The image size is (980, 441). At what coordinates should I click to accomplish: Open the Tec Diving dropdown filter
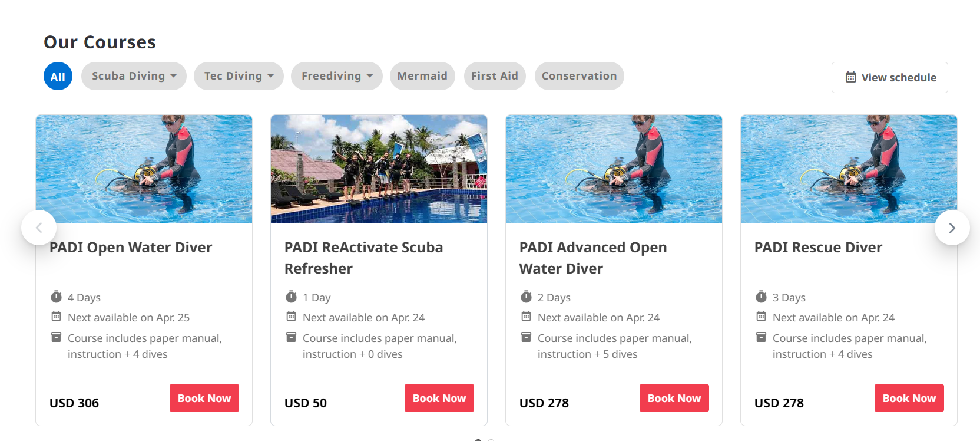click(239, 76)
